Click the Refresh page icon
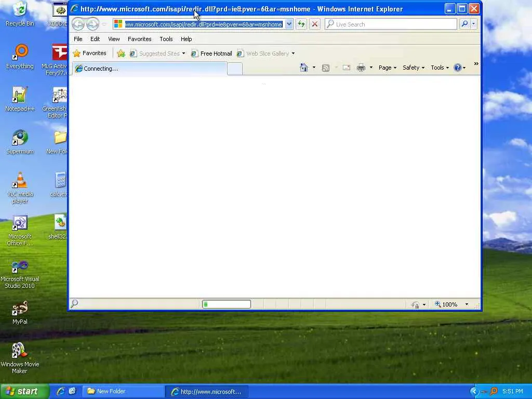532x399 pixels. (301, 24)
